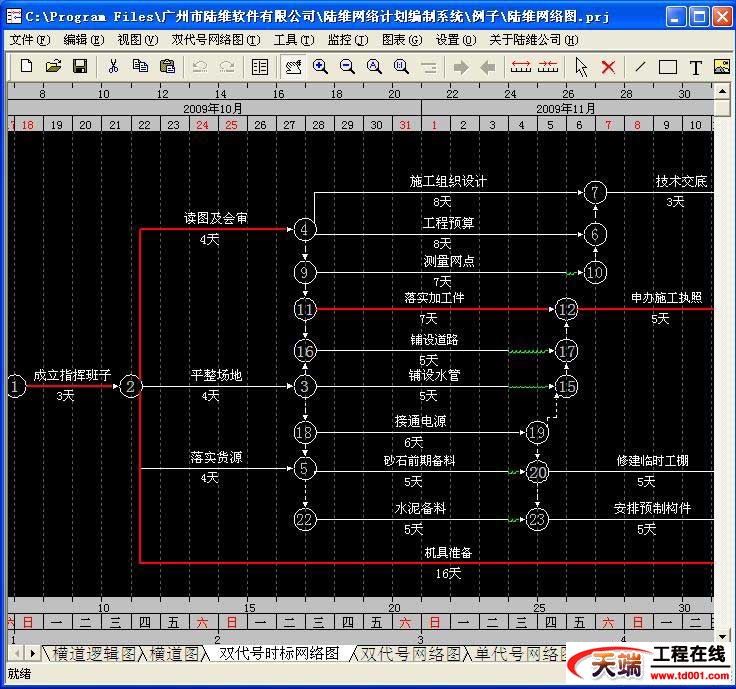The image size is (736, 689).
Task: Click node 12 in the network diagram
Action: coord(567,309)
